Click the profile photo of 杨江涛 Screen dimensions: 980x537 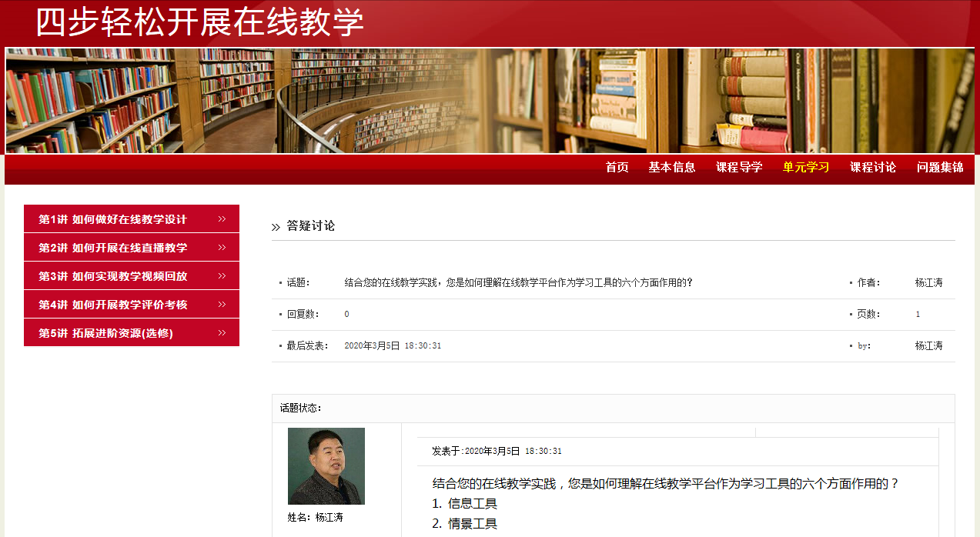(326, 466)
